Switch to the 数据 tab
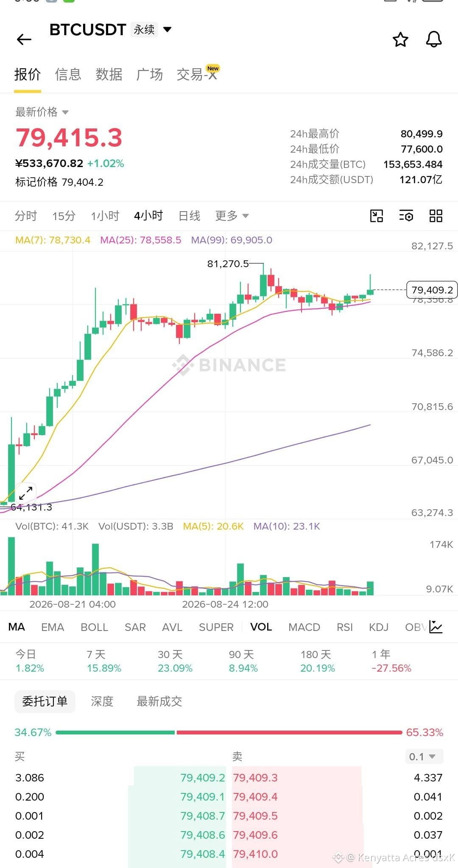The width and height of the screenshot is (458, 868). tap(109, 75)
